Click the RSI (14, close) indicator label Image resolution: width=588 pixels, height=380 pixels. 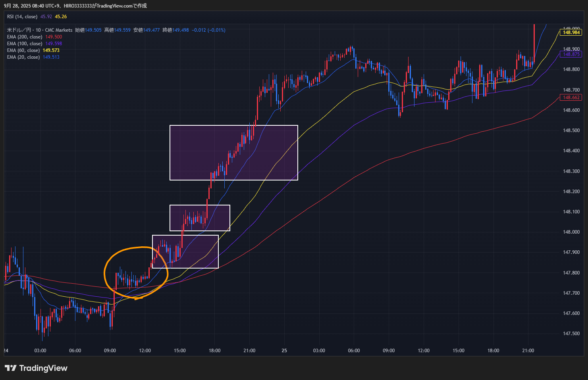point(22,17)
